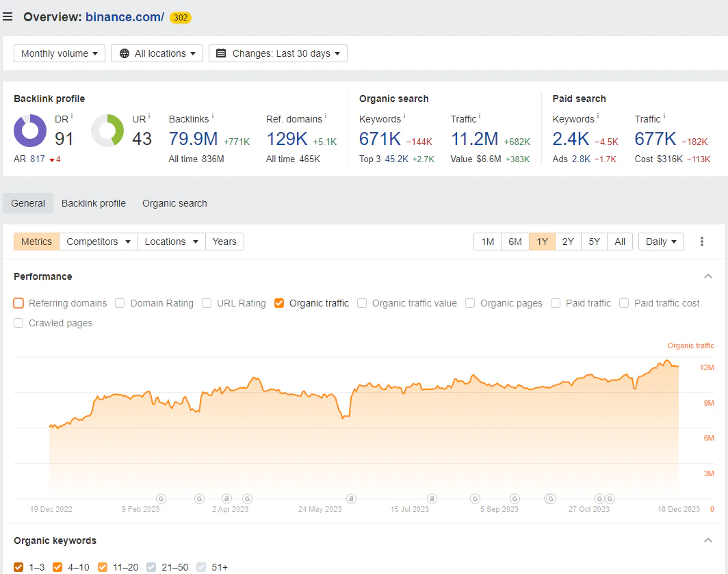Click the 'a' annotation marker near 24 May 2023
This screenshot has width=728, height=574.
pos(352,499)
